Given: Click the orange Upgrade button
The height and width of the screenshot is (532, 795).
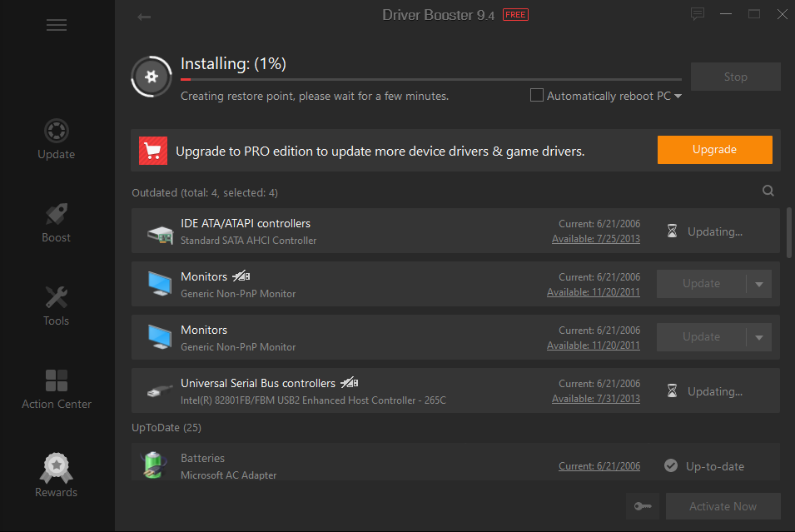Looking at the screenshot, I should [714, 150].
